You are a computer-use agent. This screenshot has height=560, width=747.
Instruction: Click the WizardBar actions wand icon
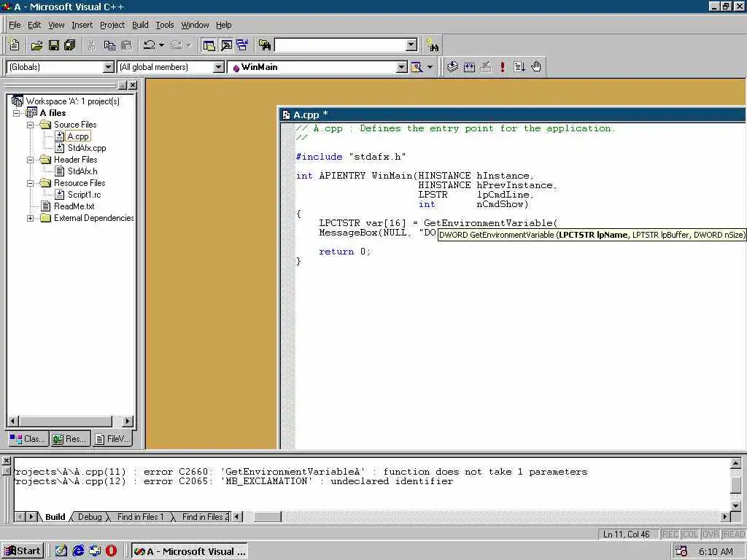coord(417,67)
